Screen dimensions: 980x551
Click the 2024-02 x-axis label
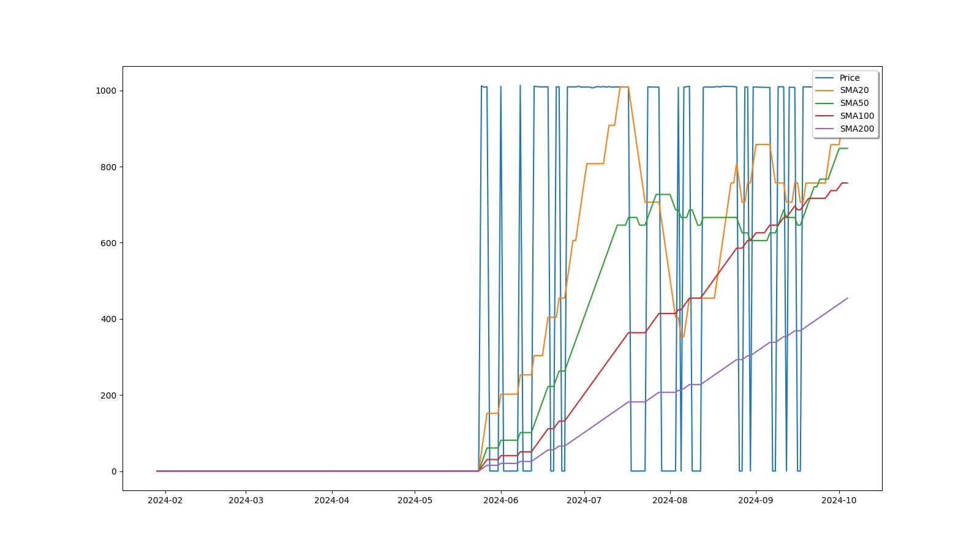(x=165, y=500)
